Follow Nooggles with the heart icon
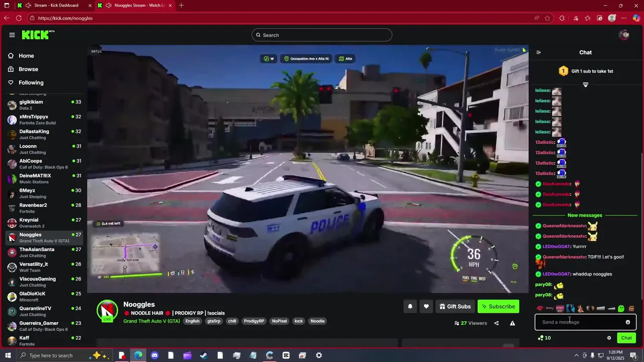Screen dimensions: 644x362 click(x=426, y=306)
